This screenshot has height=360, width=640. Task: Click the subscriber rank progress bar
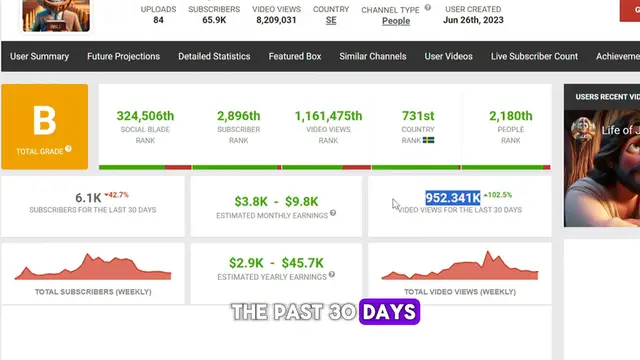[237, 167]
